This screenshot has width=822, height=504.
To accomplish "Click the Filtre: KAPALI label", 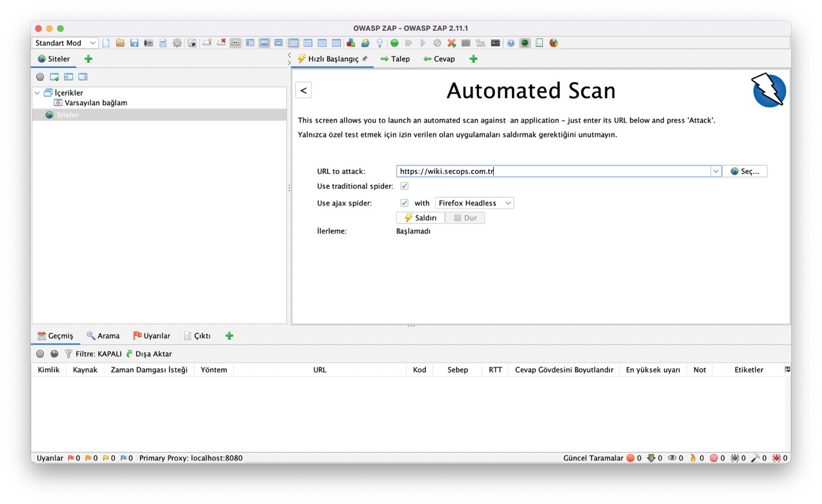I will 98,354.
